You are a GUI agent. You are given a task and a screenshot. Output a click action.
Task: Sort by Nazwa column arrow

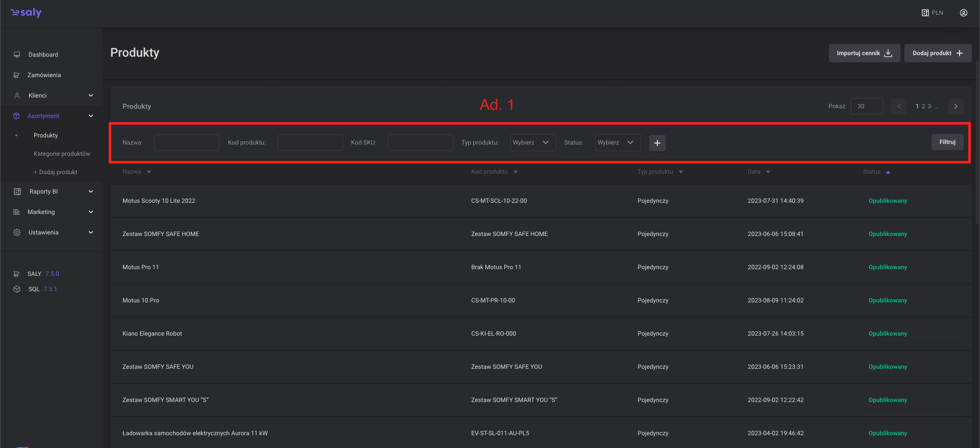(x=149, y=172)
